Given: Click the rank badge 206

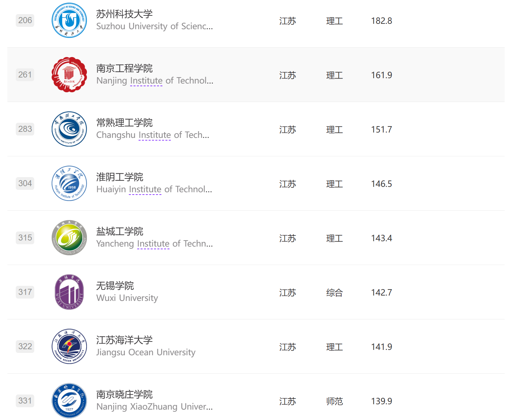Looking at the screenshot, I should coord(25,20).
